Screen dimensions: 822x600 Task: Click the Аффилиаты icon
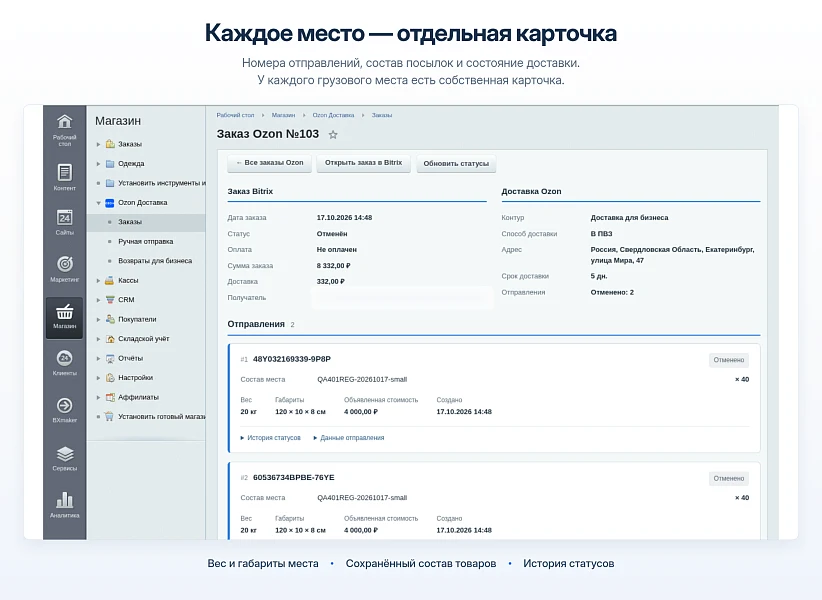tap(110, 397)
